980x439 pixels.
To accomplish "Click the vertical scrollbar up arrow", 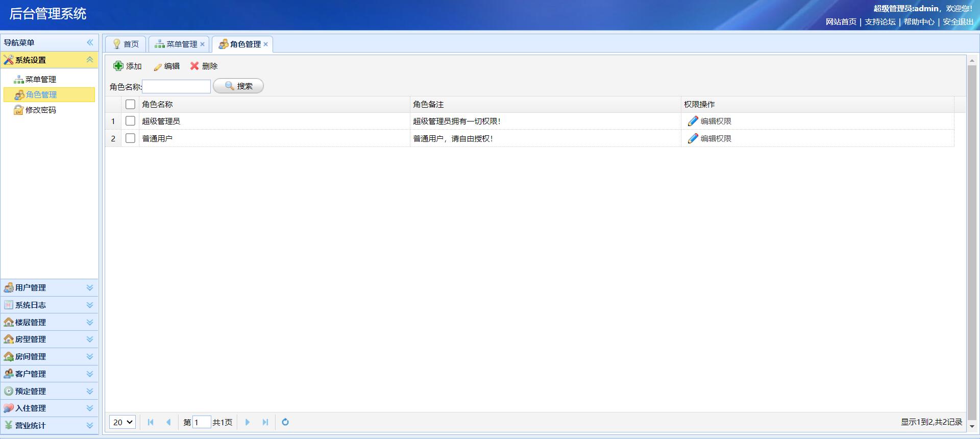I will pos(972,61).
